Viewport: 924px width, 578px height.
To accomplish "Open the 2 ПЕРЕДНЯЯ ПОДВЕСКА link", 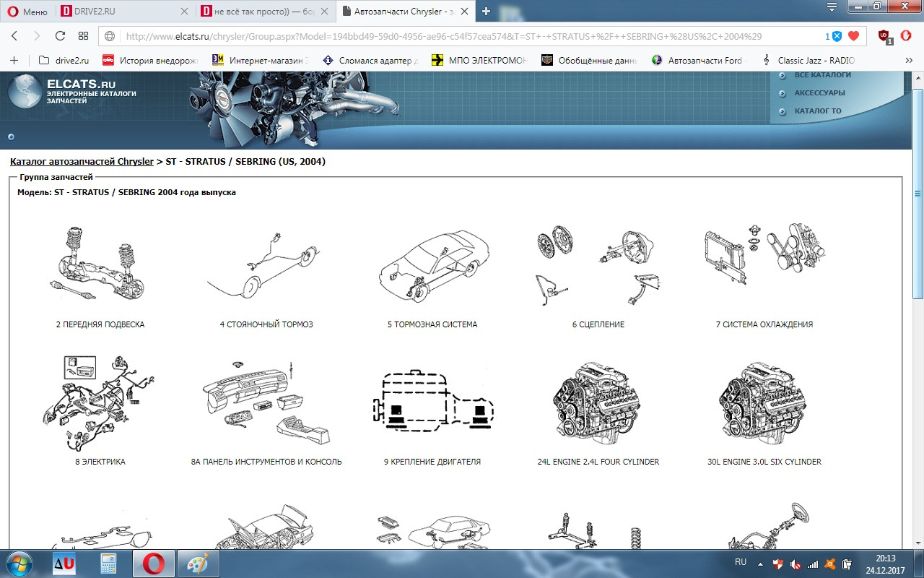I will point(100,324).
